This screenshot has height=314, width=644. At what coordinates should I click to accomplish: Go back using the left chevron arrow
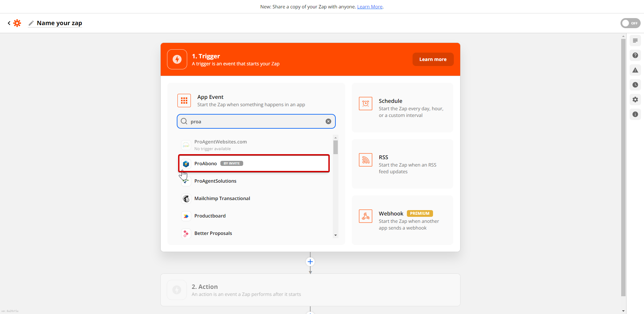point(9,23)
